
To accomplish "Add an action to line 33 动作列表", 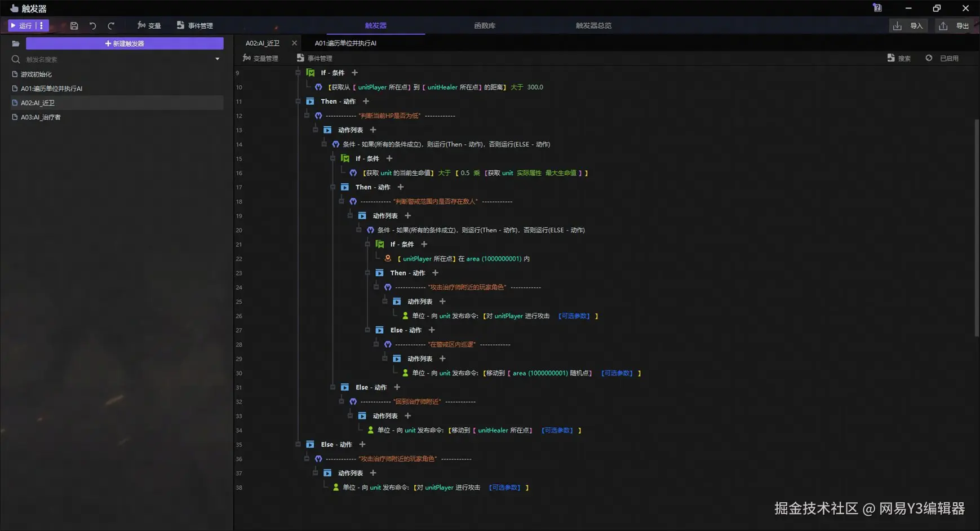I will [408, 416].
